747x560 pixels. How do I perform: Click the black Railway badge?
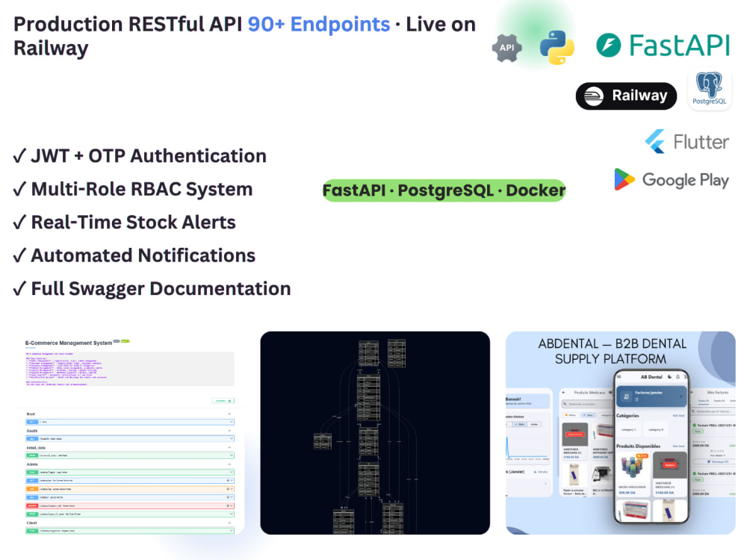coord(626,96)
